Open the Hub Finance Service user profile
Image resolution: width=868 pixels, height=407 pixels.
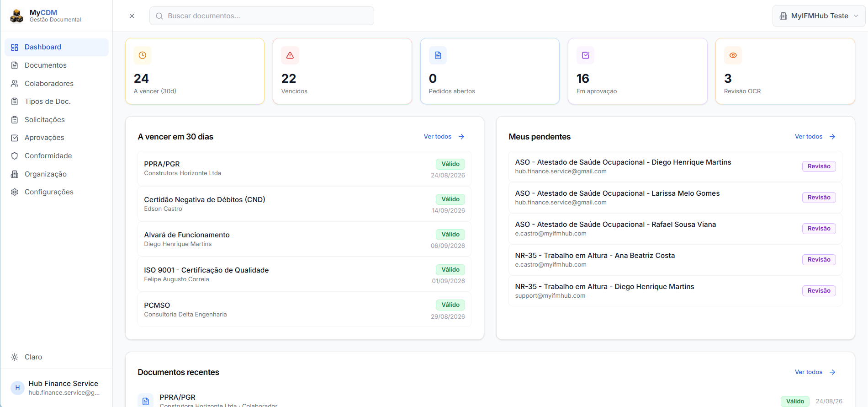(x=57, y=388)
